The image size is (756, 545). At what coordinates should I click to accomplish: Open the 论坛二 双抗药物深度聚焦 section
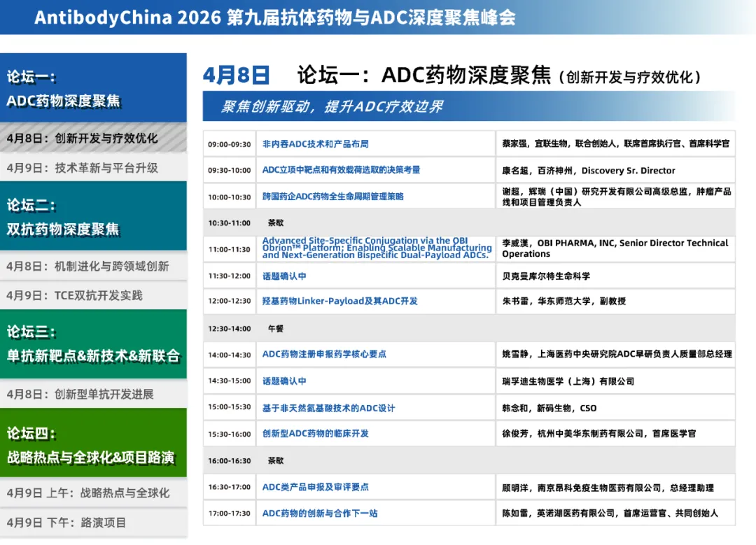(x=93, y=216)
